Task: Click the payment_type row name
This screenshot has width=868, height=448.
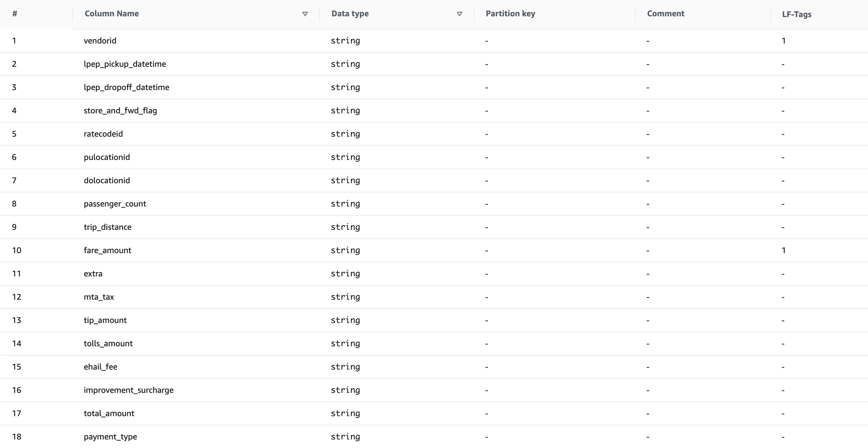Action: [110, 437]
